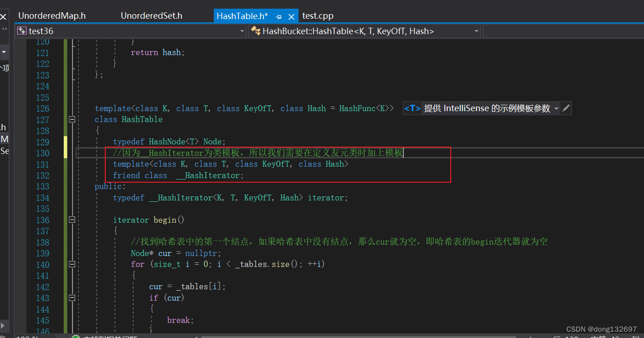Click line number 135 in the margin

click(42, 209)
